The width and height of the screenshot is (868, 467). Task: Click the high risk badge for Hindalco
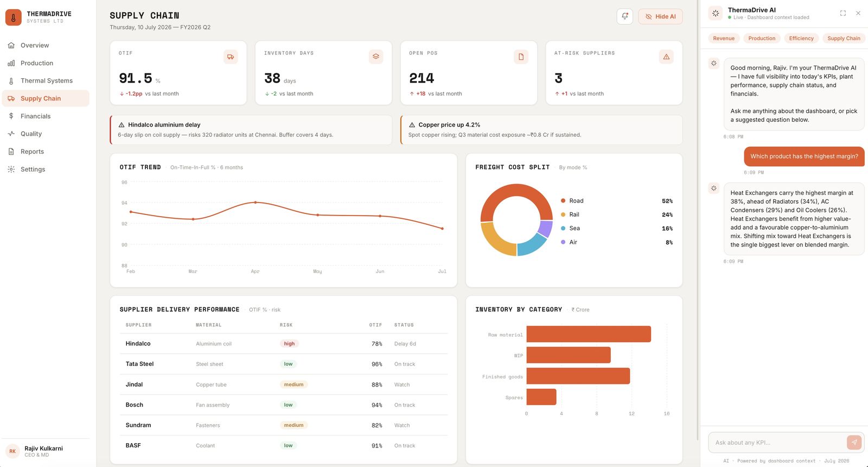[289, 344]
